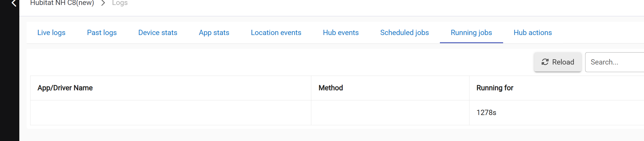This screenshot has height=141, width=644.
Task: Sort by the Running for column
Action: point(495,88)
